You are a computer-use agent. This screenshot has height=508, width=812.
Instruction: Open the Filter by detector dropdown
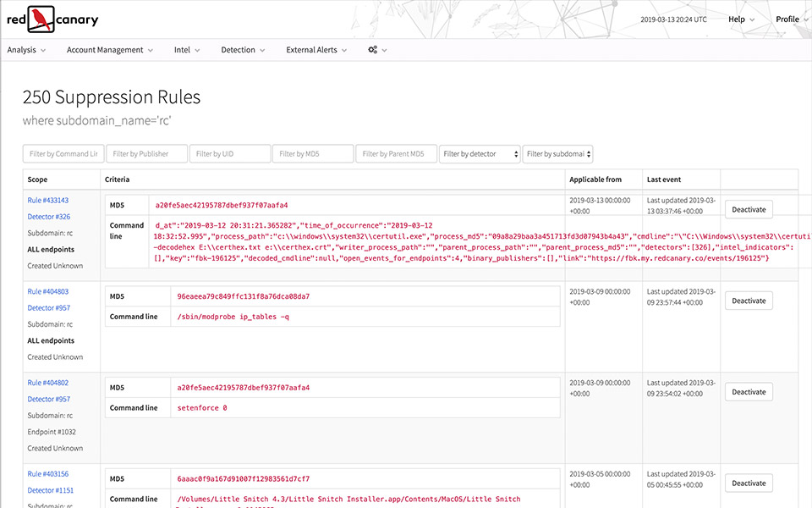[479, 154]
